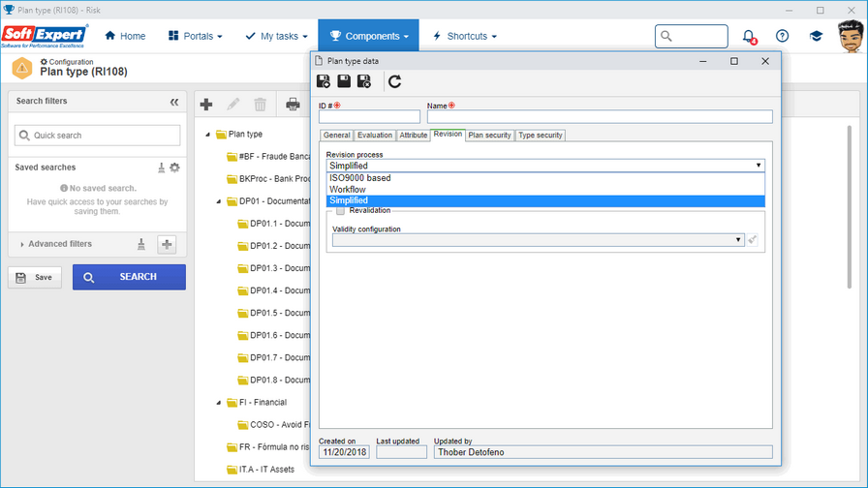The image size is (868, 488).
Task: Click the SoftExpert logo
Action: click(x=45, y=36)
